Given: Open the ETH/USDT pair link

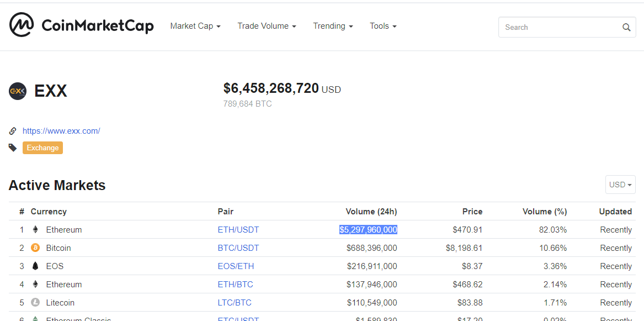Looking at the screenshot, I should tap(238, 230).
